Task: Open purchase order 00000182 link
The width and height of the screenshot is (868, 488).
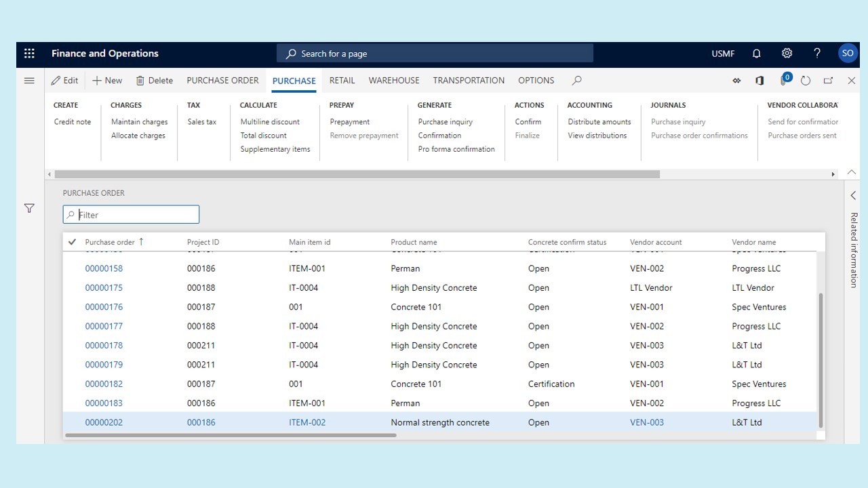Action: [x=104, y=384]
